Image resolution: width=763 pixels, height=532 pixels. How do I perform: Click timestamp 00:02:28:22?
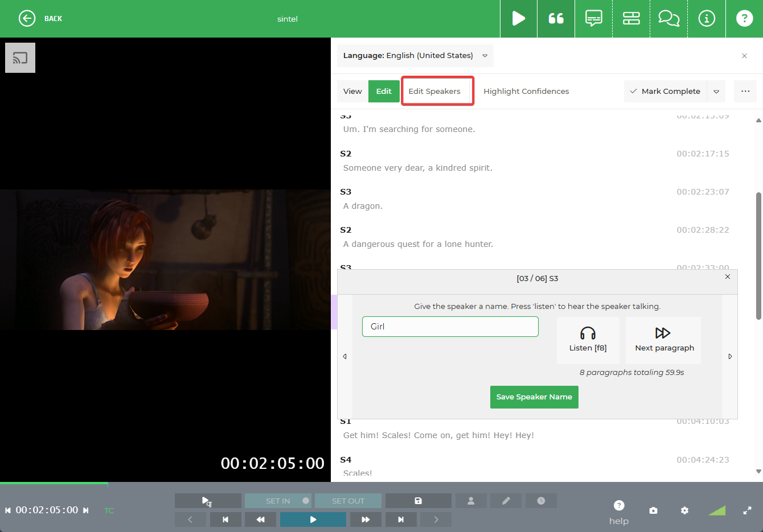703,230
